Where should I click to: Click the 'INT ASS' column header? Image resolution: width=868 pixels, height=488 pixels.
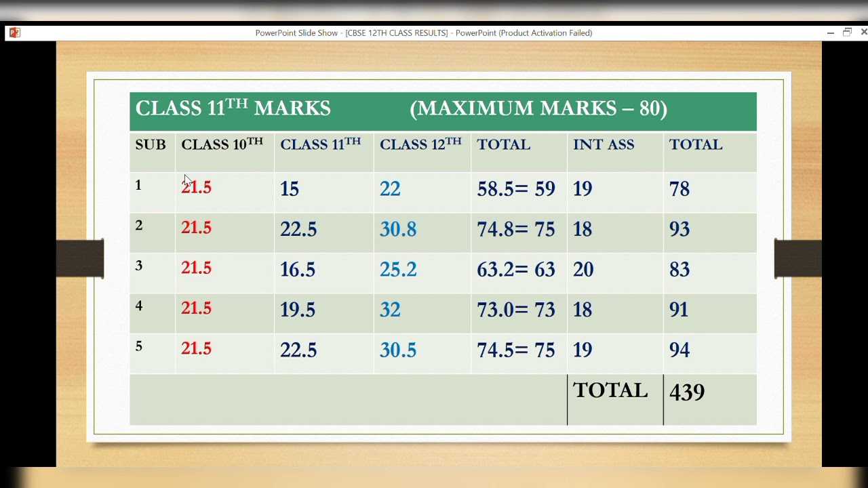(604, 144)
